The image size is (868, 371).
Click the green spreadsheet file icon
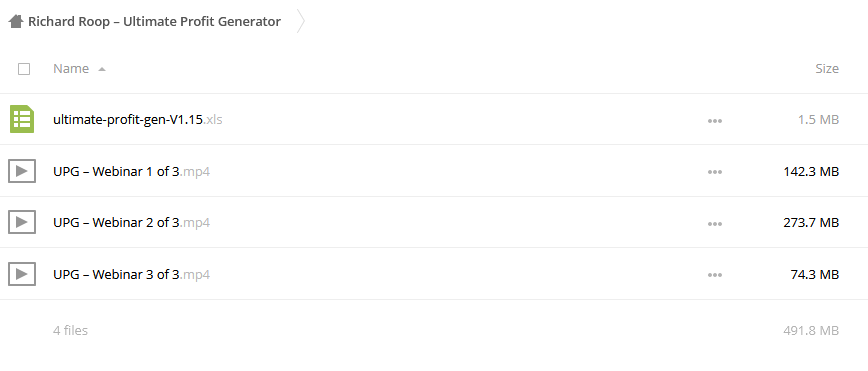[22, 119]
